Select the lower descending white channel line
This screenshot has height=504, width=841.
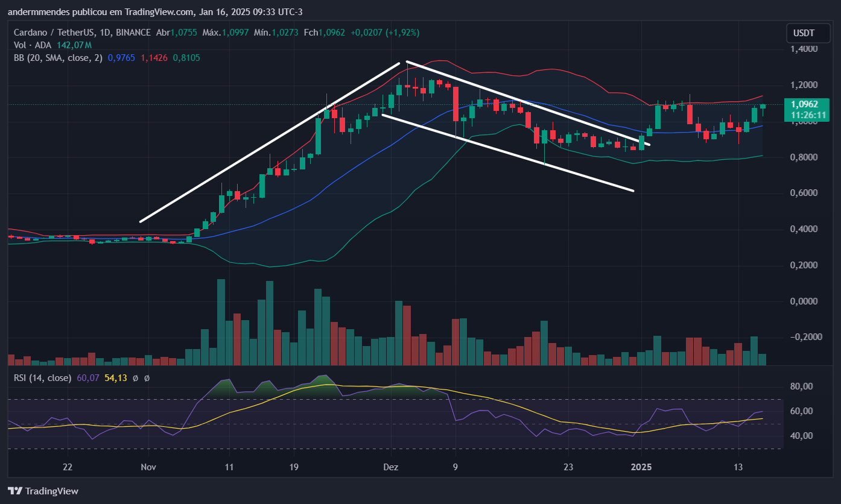(508, 153)
